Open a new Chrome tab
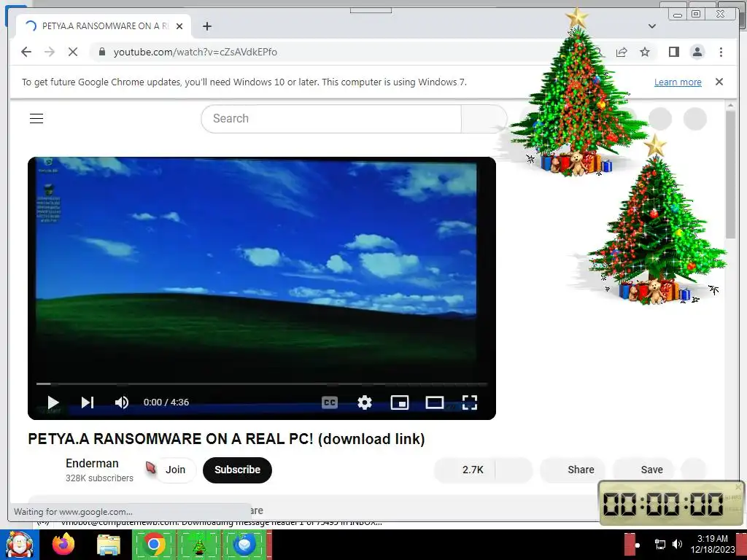Image resolution: width=747 pixels, height=560 pixels. [x=206, y=26]
